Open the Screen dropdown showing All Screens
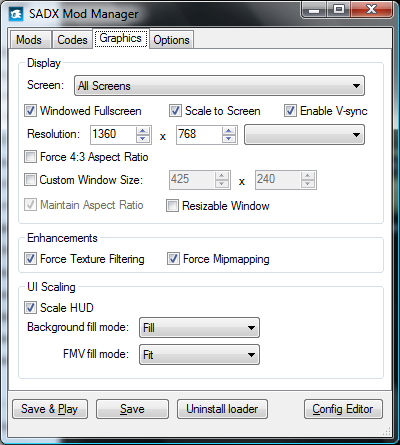 [x=219, y=86]
